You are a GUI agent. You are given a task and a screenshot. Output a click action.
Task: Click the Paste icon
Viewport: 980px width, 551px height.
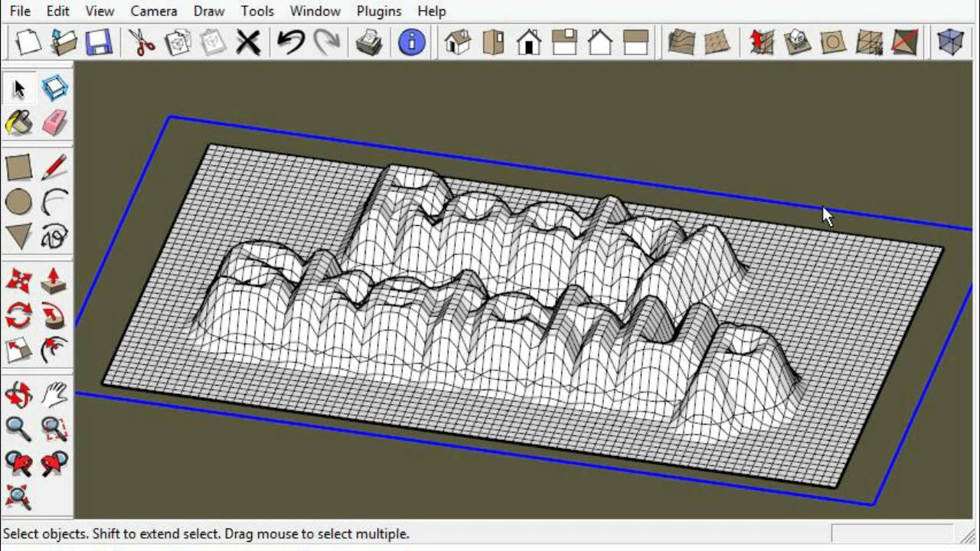(x=213, y=42)
